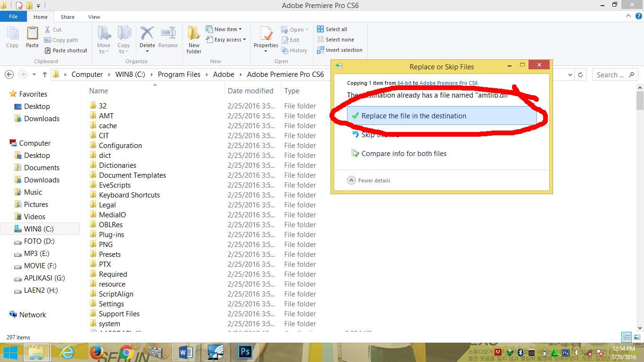Screen dimensions: 644x362
Task: Click Select none in the ribbon
Action: click(x=336, y=40)
